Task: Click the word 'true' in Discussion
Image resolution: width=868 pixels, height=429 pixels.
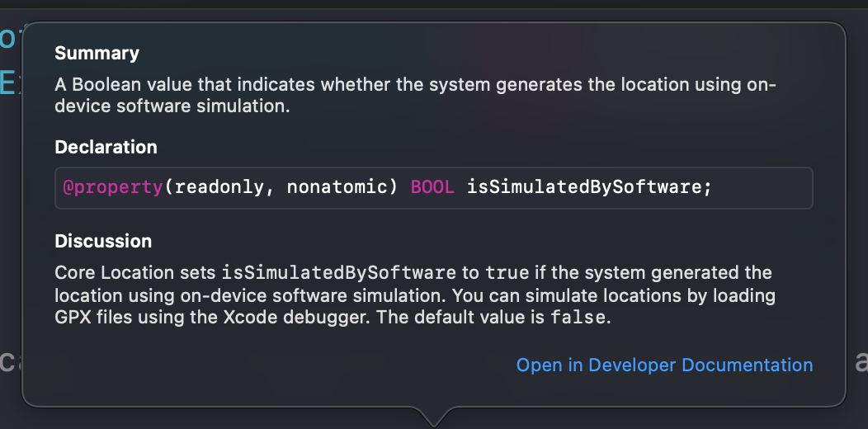Action: click(x=507, y=273)
